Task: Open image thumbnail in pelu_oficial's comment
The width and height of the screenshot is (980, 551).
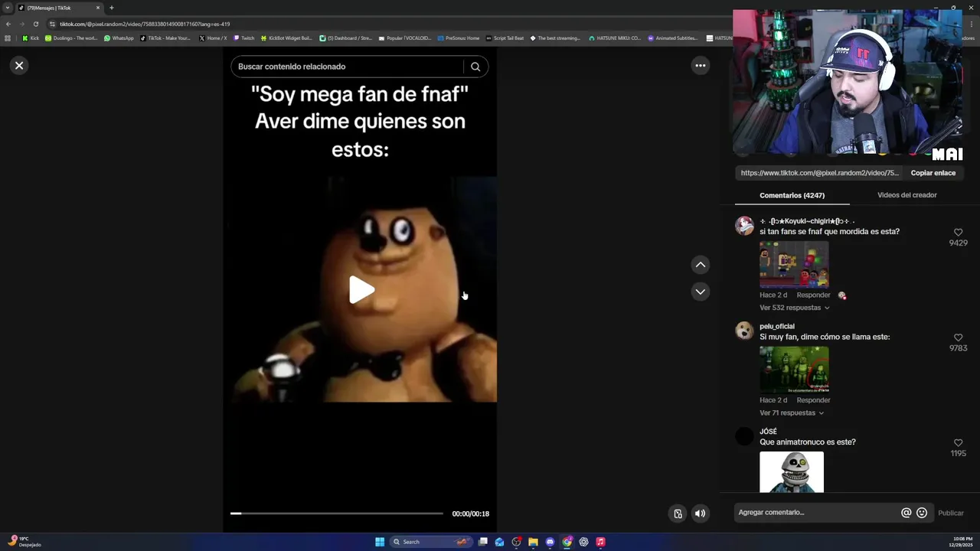Action: coord(794,370)
